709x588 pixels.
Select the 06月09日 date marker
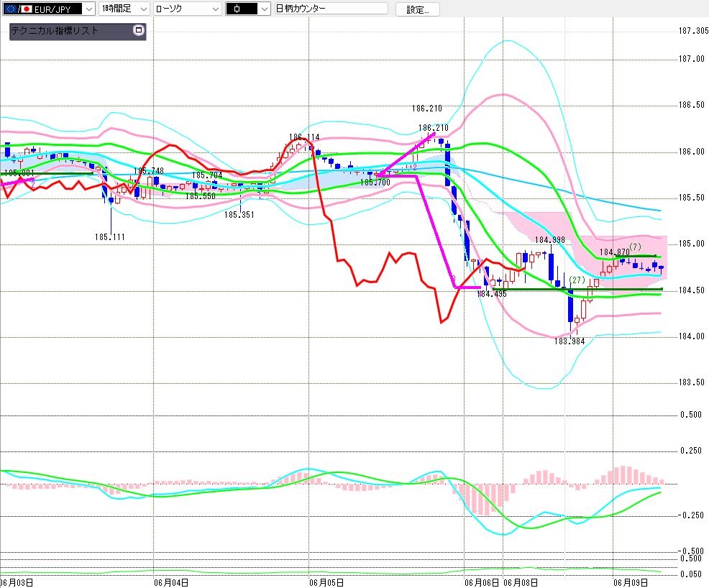click(x=631, y=582)
